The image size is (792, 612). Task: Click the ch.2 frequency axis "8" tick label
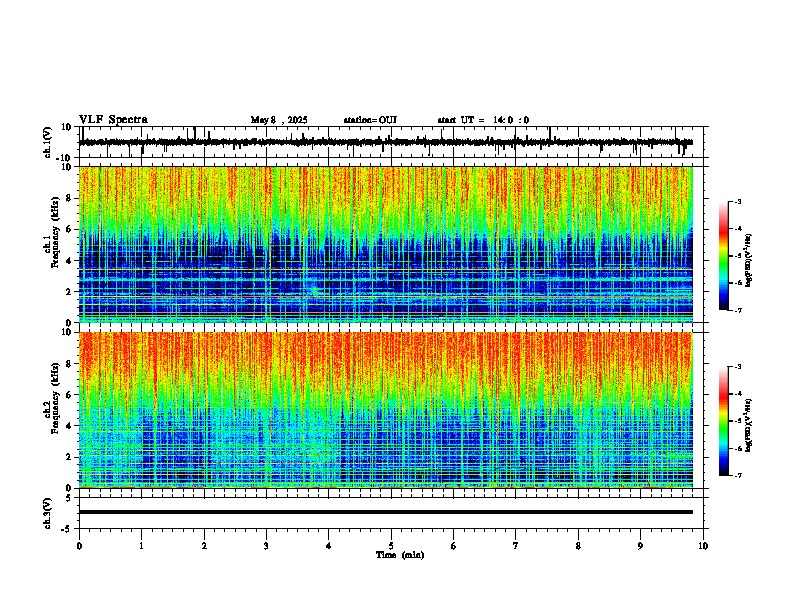(70, 364)
